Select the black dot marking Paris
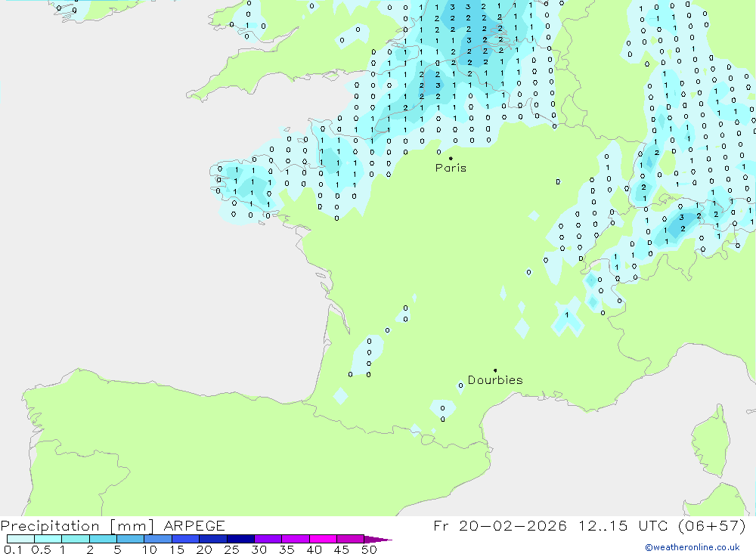The image size is (756, 554). pyautogui.click(x=451, y=158)
